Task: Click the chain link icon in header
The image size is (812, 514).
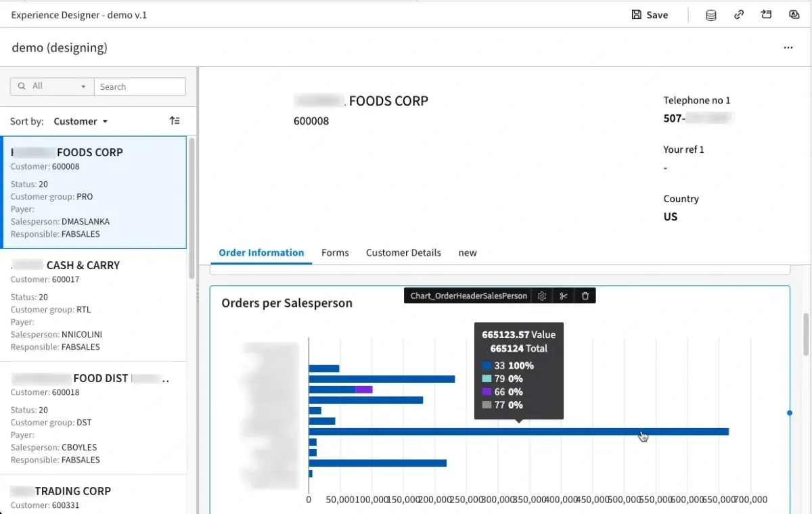Action: pyautogui.click(x=739, y=15)
